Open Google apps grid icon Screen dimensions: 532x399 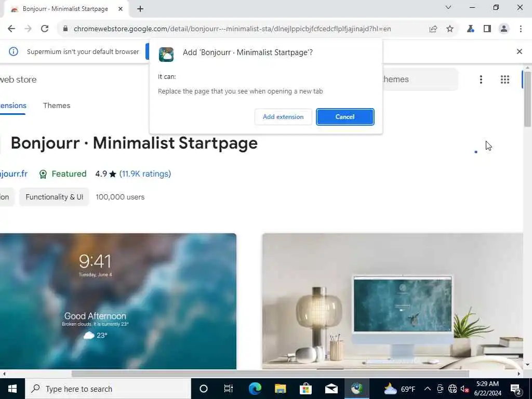(505, 79)
